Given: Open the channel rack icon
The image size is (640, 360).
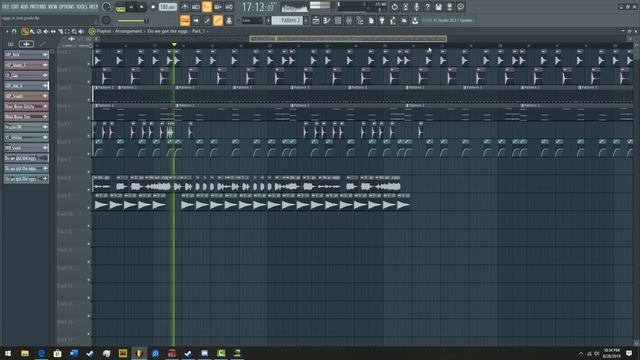Looking at the screenshot, I should click(x=338, y=20).
